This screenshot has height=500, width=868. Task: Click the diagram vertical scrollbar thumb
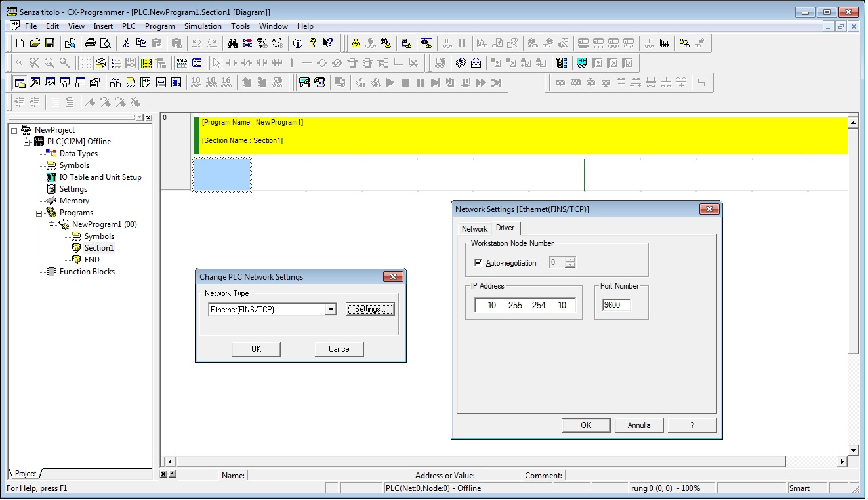pyautogui.click(x=854, y=240)
